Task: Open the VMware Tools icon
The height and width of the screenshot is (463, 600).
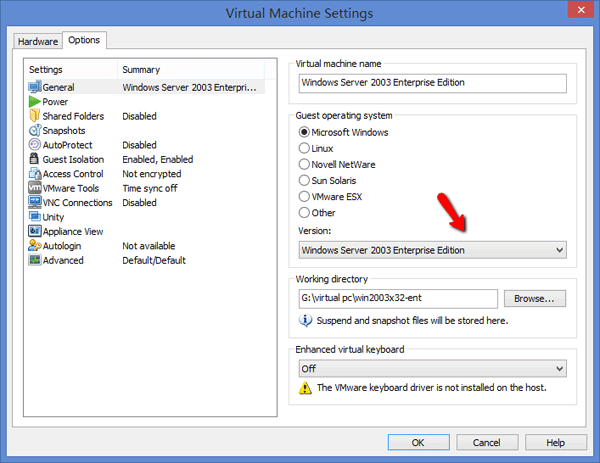Action: pos(35,188)
